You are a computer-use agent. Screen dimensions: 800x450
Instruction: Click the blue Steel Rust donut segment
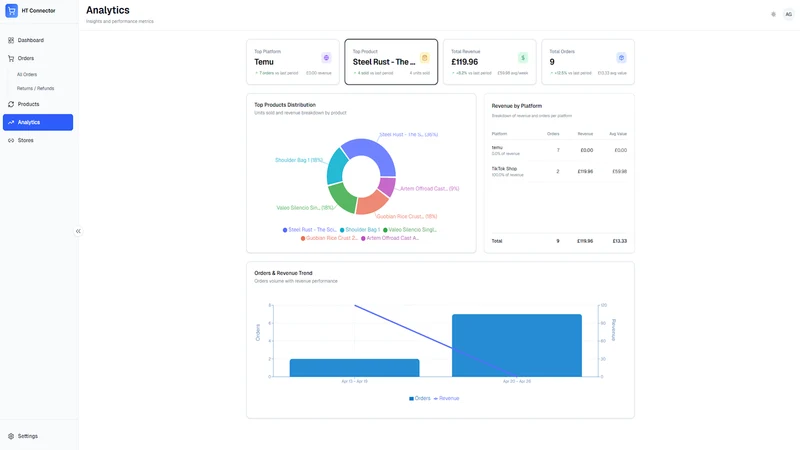[x=375, y=152]
